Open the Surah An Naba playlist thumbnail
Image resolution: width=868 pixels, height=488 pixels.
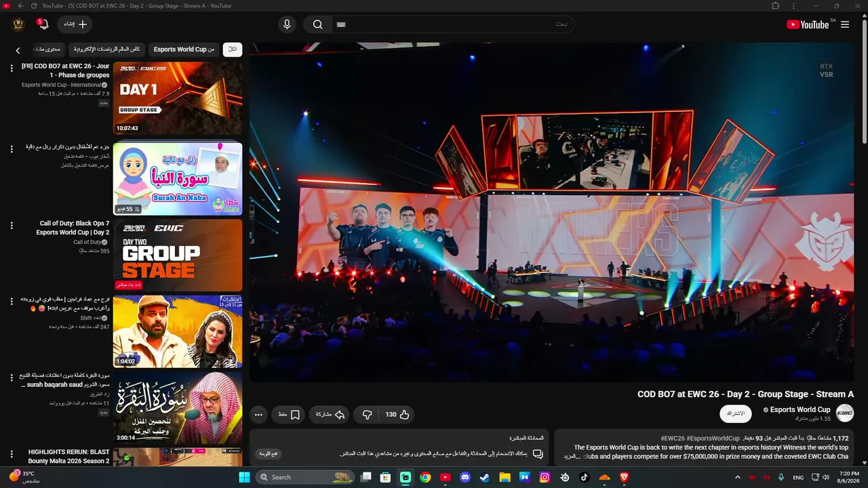[x=178, y=178]
